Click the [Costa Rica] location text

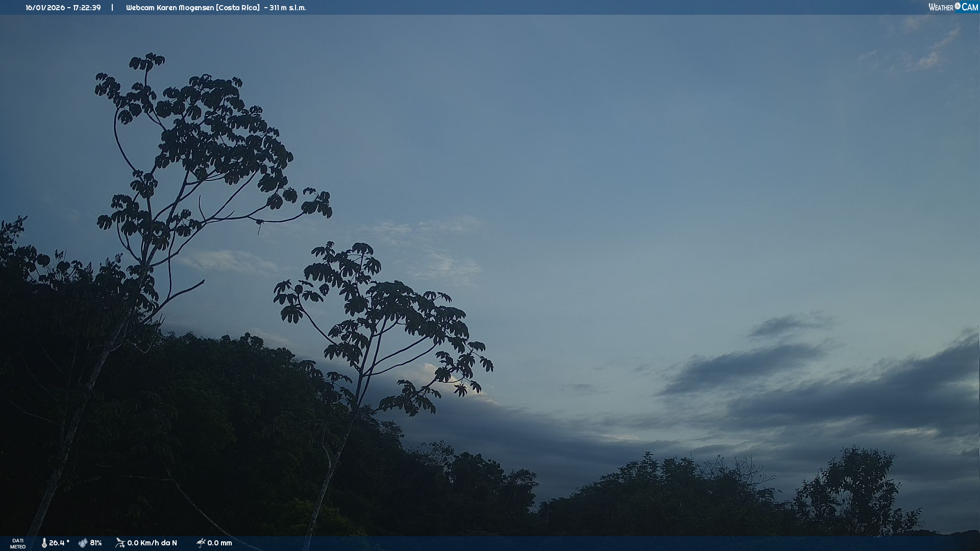pyautogui.click(x=238, y=8)
